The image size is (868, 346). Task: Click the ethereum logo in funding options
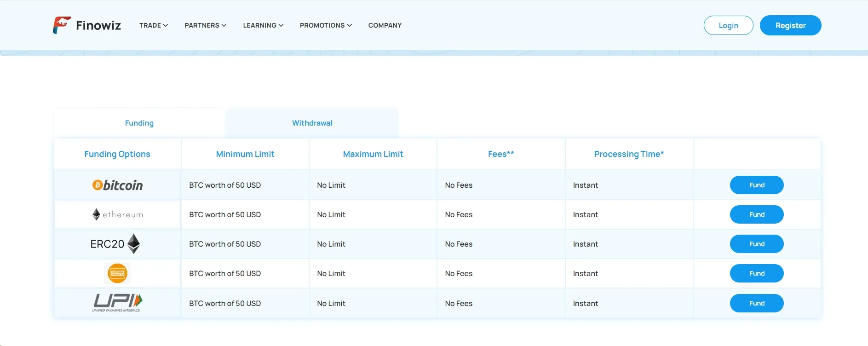(117, 214)
